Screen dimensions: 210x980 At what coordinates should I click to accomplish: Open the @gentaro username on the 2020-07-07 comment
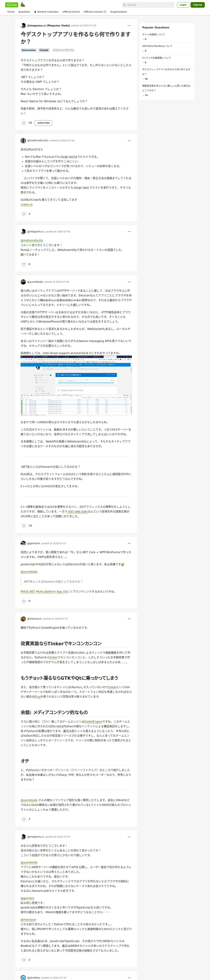pyautogui.click(x=34, y=543)
